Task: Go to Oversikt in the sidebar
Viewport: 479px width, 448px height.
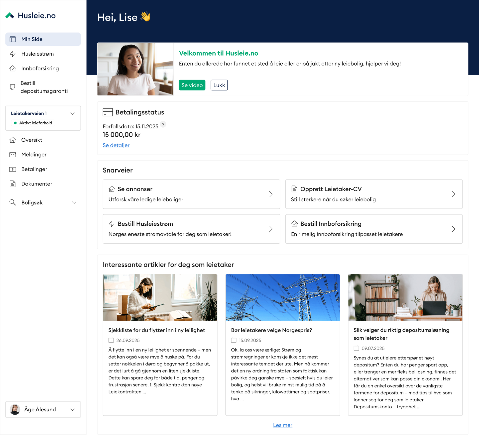Action: point(32,140)
